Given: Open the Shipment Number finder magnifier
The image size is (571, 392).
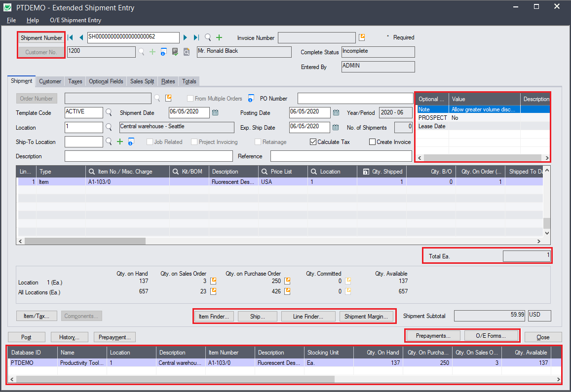Looking at the screenshot, I should click(x=208, y=37).
